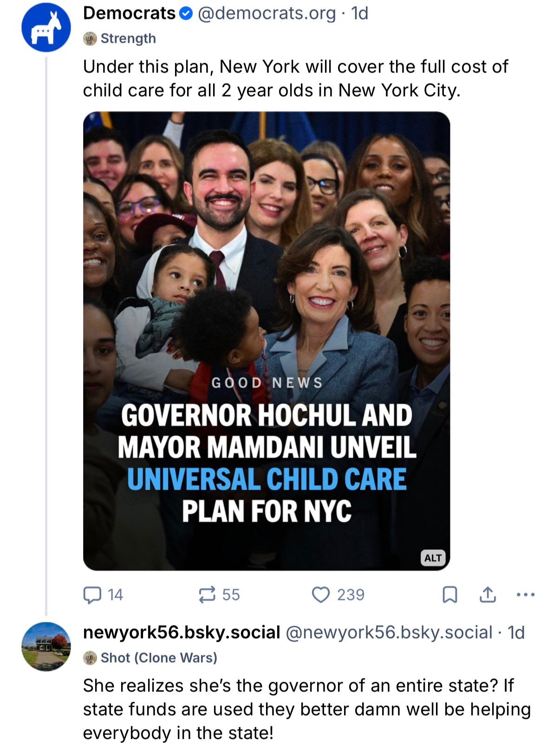The height and width of the screenshot is (749, 560).
Task: Share the Democrats post
Action: (487, 594)
